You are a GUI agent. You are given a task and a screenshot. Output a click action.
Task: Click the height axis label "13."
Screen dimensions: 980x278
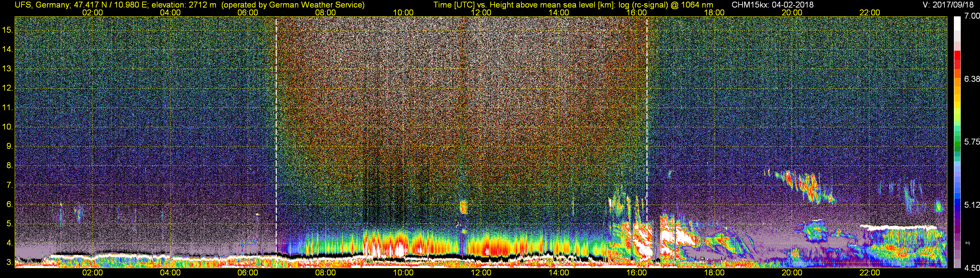pos(8,69)
